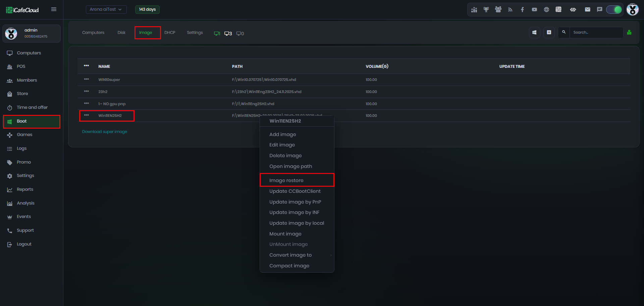
Task: Switch to the DHCP tab
Action: click(170, 33)
